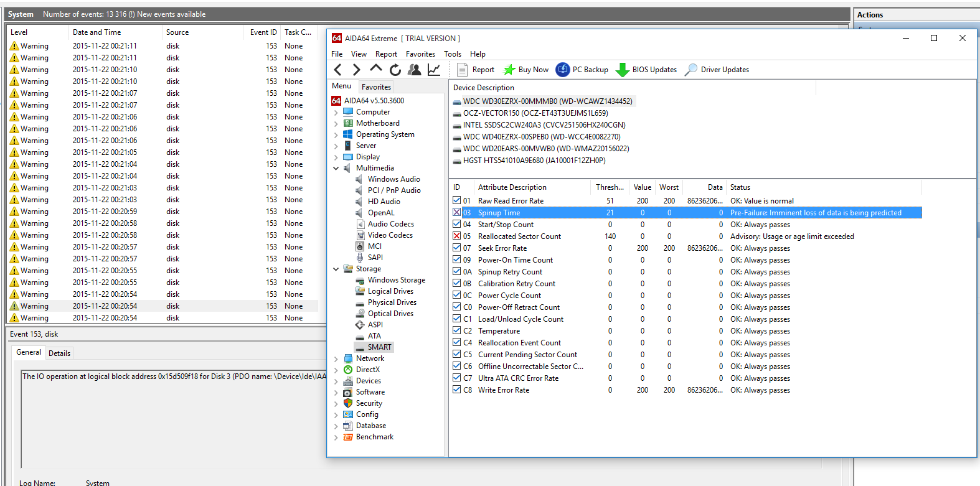
Task: Expand the Server tree node
Action: (x=336, y=146)
